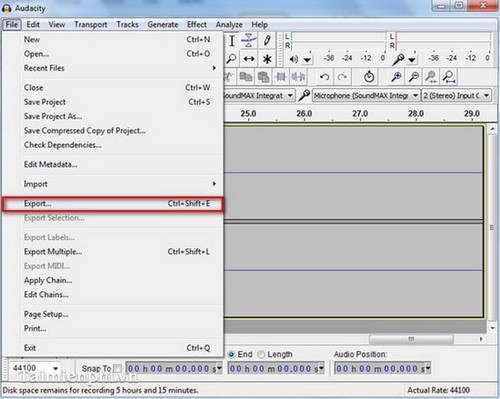Select the Draw pencil tool
Screen dimensions: 500x399
click(267, 41)
